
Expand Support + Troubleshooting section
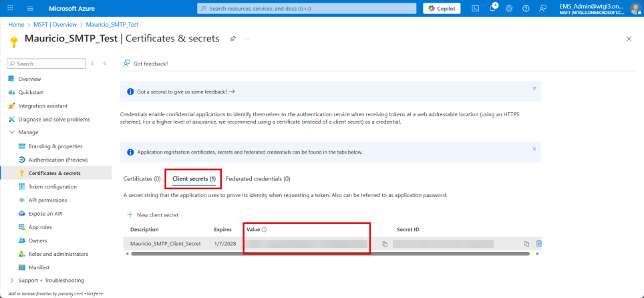[12, 280]
